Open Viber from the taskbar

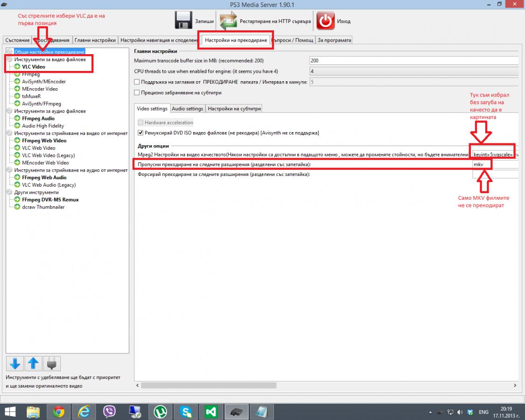[x=109, y=412]
